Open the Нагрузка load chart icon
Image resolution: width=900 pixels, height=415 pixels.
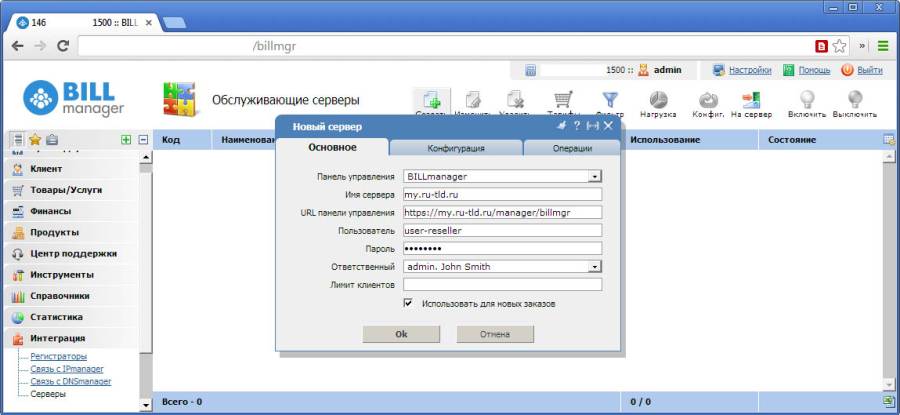click(x=658, y=99)
